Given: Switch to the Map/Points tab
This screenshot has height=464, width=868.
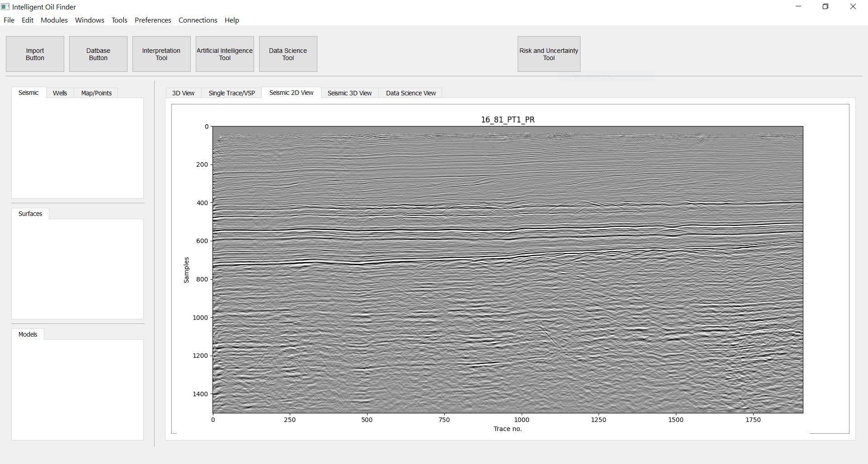Looking at the screenshot, I should [96, 93].
